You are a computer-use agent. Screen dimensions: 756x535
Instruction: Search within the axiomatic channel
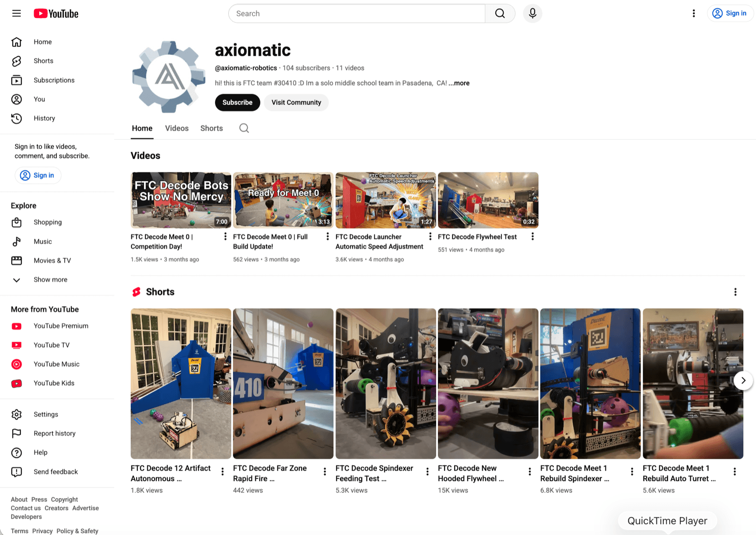coord(244,128)
